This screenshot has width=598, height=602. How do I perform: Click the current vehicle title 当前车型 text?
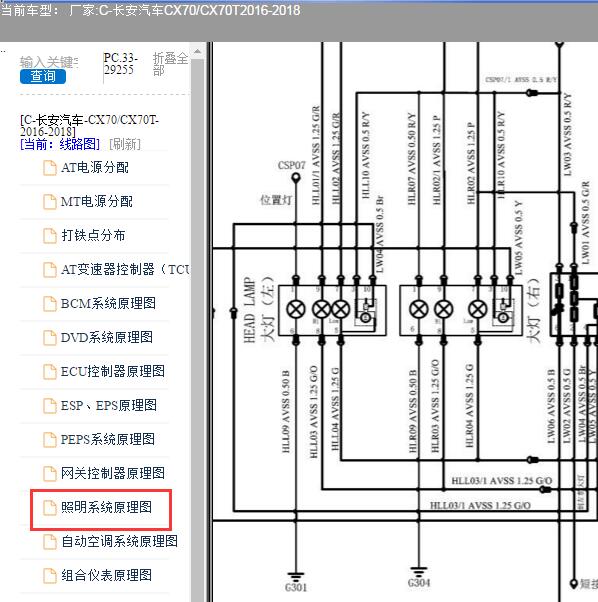[150, 10]
